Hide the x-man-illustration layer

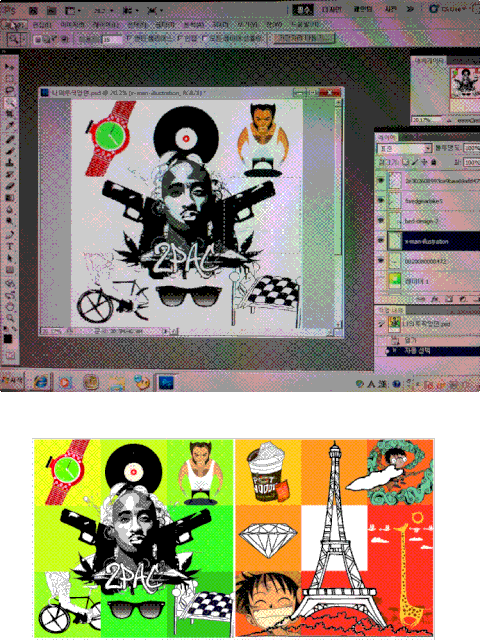coord(381,241)
